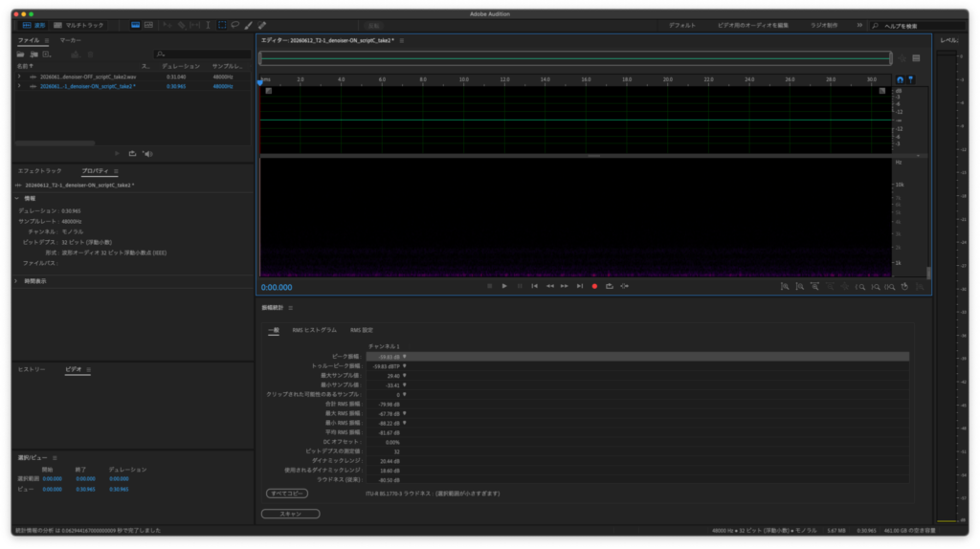980x549 pixels.
Task: Expand the denoiser-OFF_scriptC_take2.wav file row
Action: [x=19, y=77]
